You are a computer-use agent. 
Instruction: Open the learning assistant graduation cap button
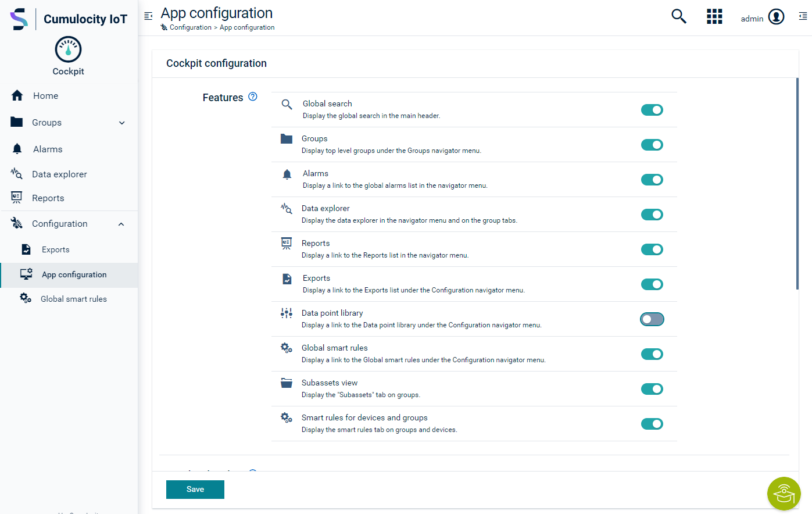[x=784, y=494]
